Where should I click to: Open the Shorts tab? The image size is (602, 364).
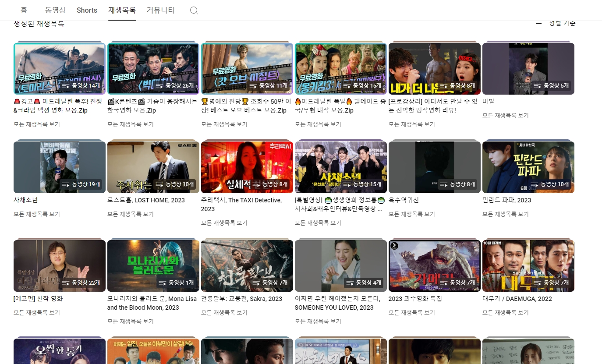point(87,10)
